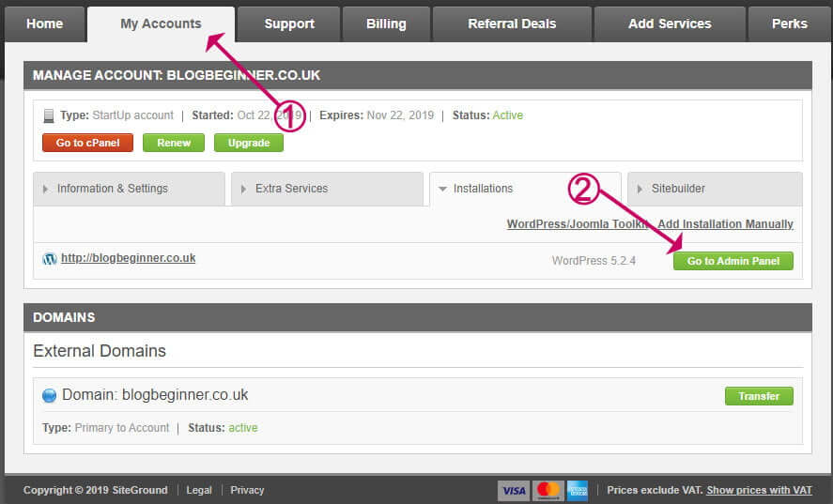Click the Legal link in the footer

pos(199,490)
